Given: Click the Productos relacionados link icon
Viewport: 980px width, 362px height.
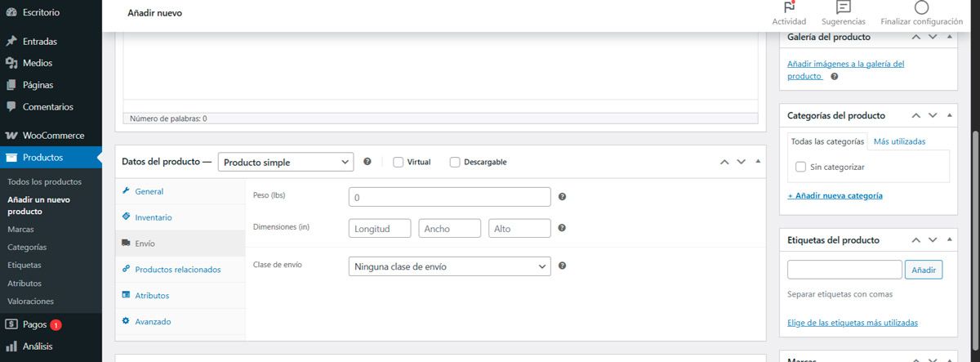Looking at the screenshot, I should tap(127, 269).
